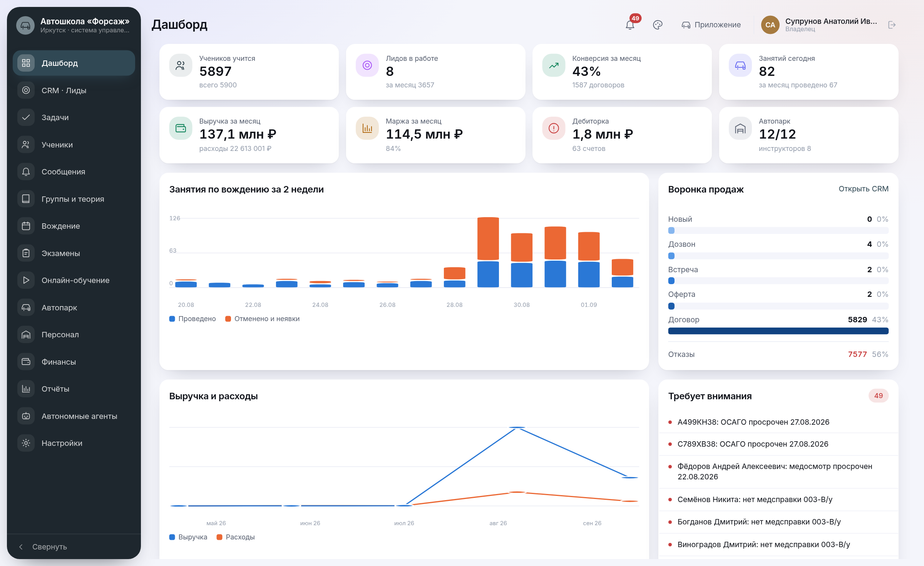The height and width of the screenshot is (566, 924).
Task: Toggle the Проведено series in the chart legend
Action: [192, 319]
